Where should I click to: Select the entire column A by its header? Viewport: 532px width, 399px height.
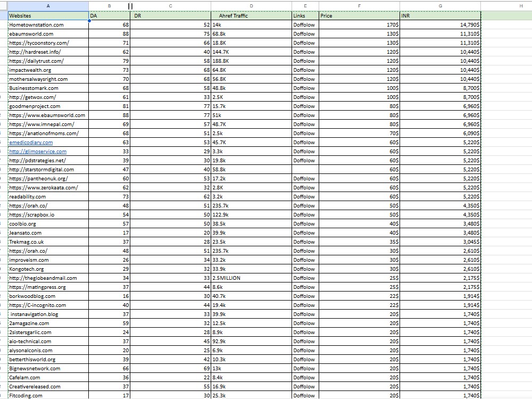point(48,6)
